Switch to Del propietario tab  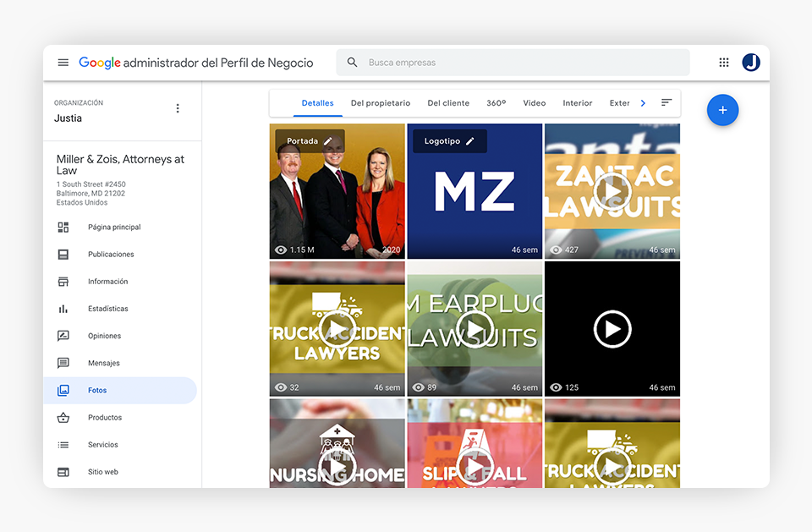(x=381, y=103)
